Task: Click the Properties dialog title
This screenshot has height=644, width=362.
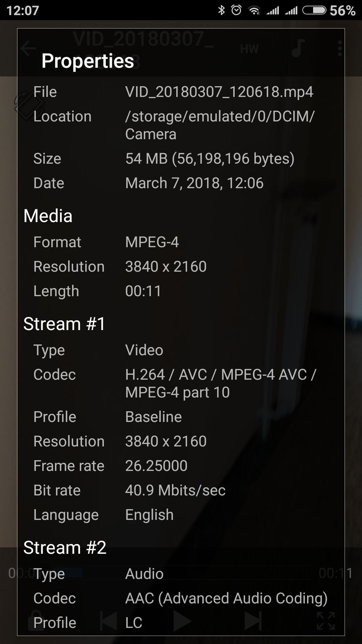Action: [x=88, y=61]
